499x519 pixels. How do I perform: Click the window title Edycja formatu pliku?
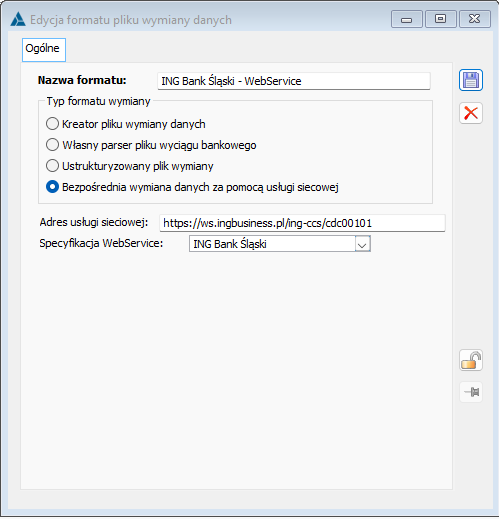tap(131, 20)
